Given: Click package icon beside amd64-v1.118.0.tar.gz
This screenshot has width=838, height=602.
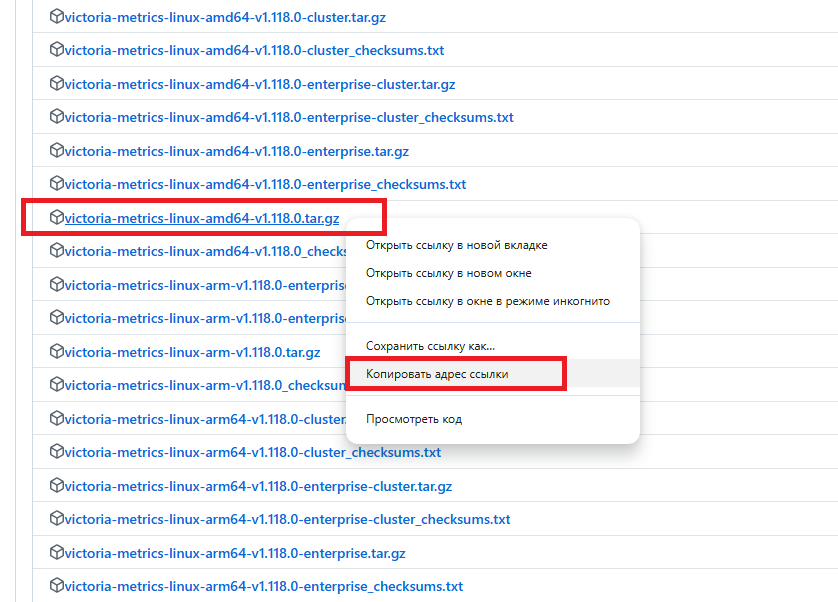Looking at the screenshot, I should (x=57, y=218).
